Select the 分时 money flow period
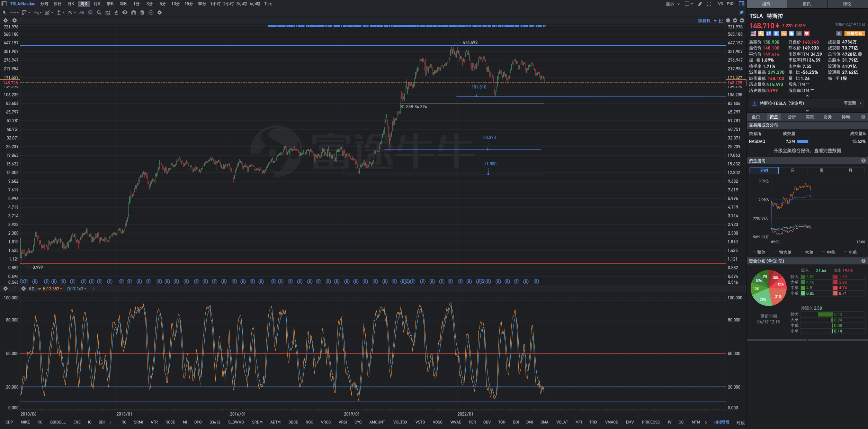This screenshot has width=868, height=429. [764, 171]
